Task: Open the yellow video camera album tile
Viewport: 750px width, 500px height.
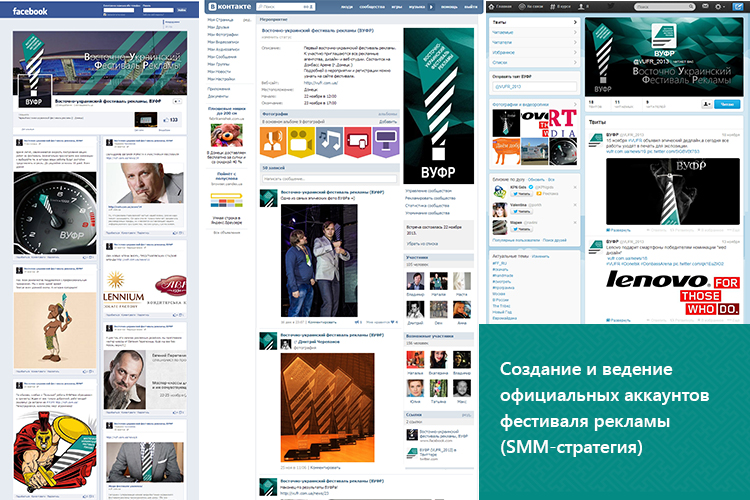Action: (301, 142)
